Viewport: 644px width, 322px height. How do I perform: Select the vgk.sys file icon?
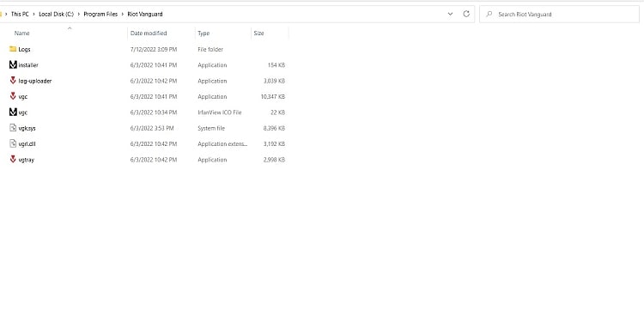point(13,128)
